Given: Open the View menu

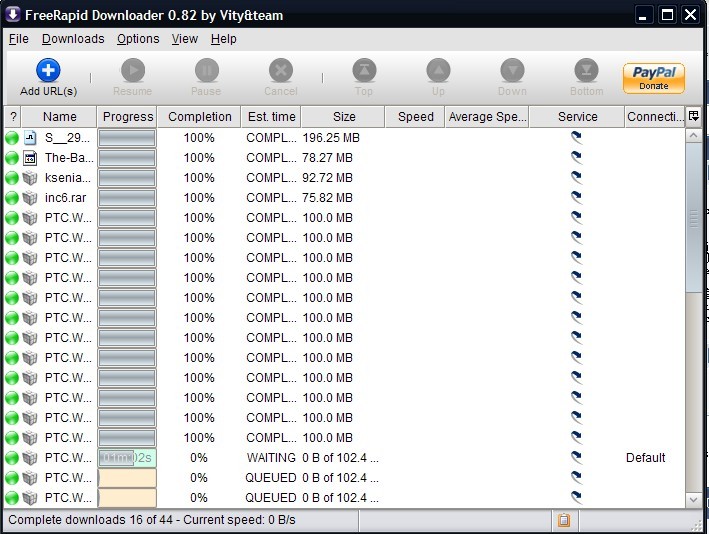Looking at the screenshot, I should click(184, 39).
